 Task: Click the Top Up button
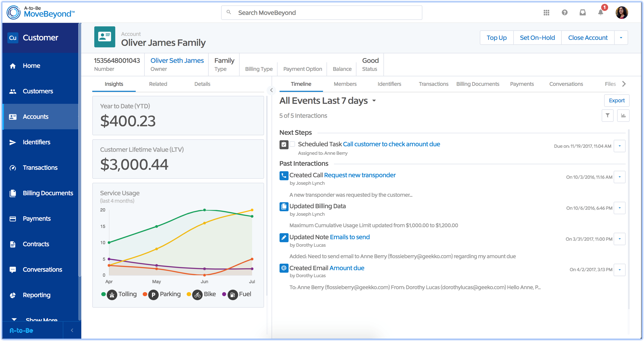(x=497, y=38)
